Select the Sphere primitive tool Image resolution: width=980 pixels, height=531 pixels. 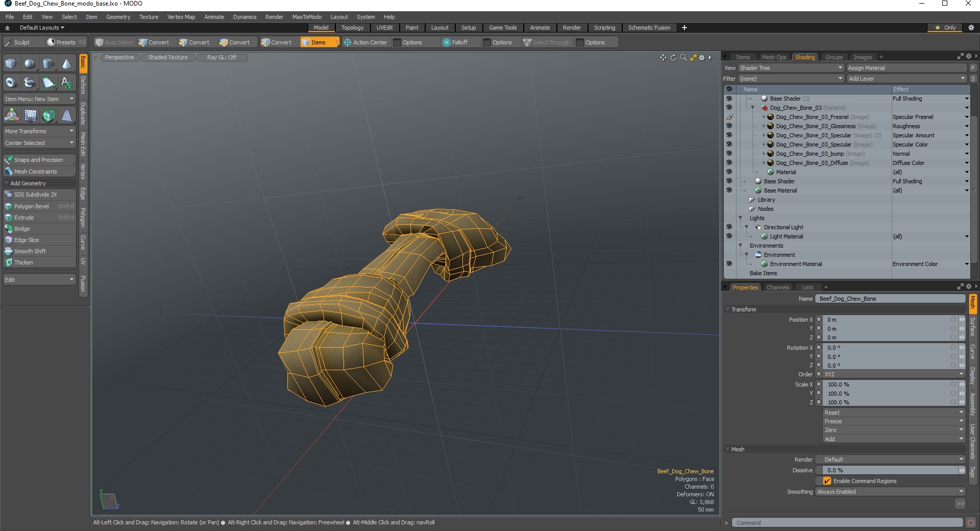click(30, 64)
